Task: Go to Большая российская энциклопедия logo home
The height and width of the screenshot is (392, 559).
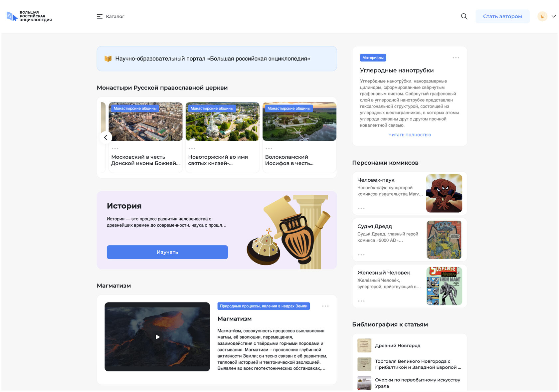Action: point(29,16)
